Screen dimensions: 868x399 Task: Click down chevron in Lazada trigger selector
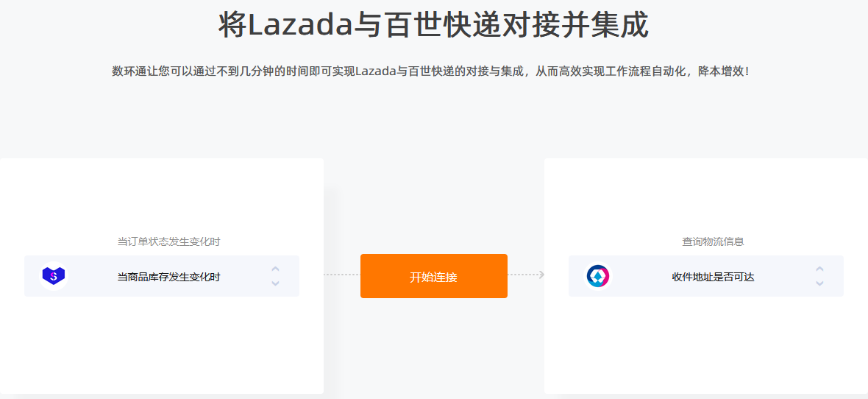[275, 283]
